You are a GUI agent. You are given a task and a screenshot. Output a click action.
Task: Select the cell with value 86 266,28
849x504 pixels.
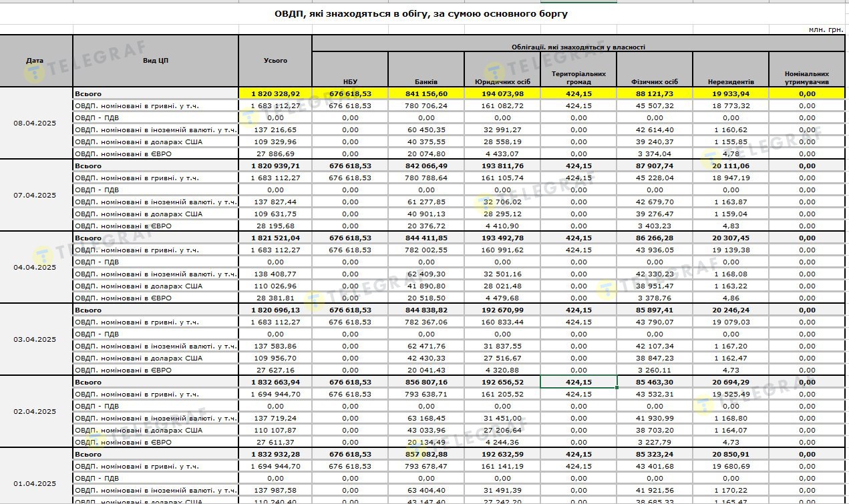(x=655, y=238)
